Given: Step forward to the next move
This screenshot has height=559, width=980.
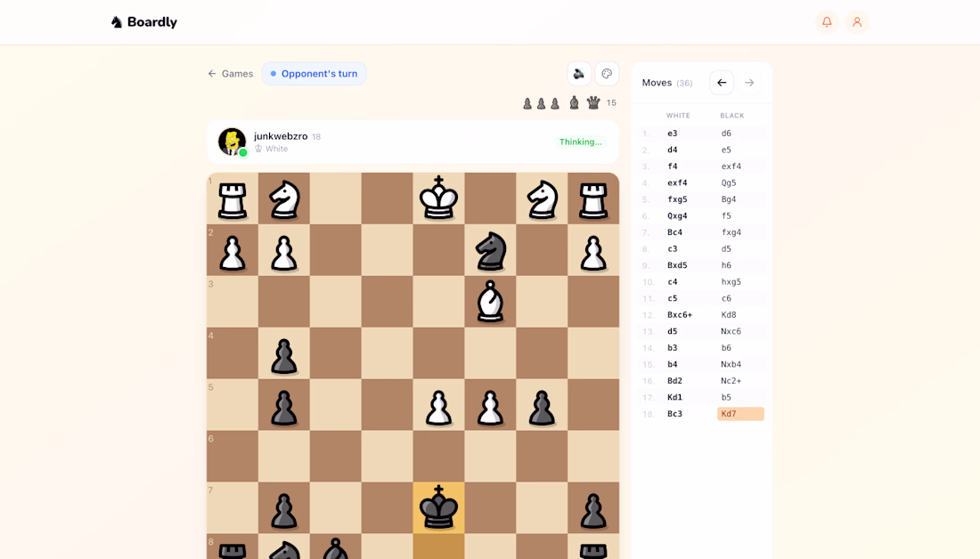Looking at the screenshot, I should 749,83.
